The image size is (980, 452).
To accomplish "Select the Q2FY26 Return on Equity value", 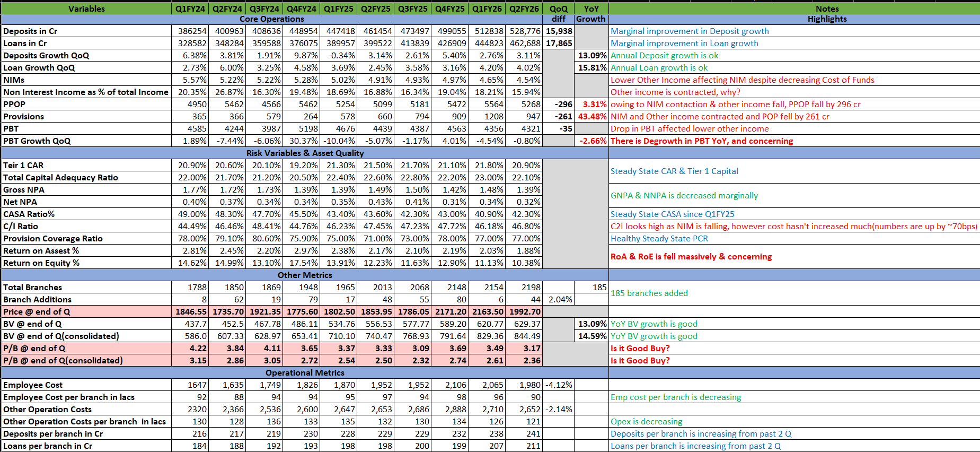I will click(526, 263).
